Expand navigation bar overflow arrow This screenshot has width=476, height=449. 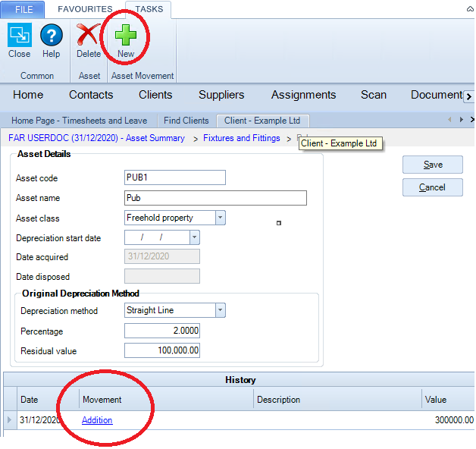469,97
